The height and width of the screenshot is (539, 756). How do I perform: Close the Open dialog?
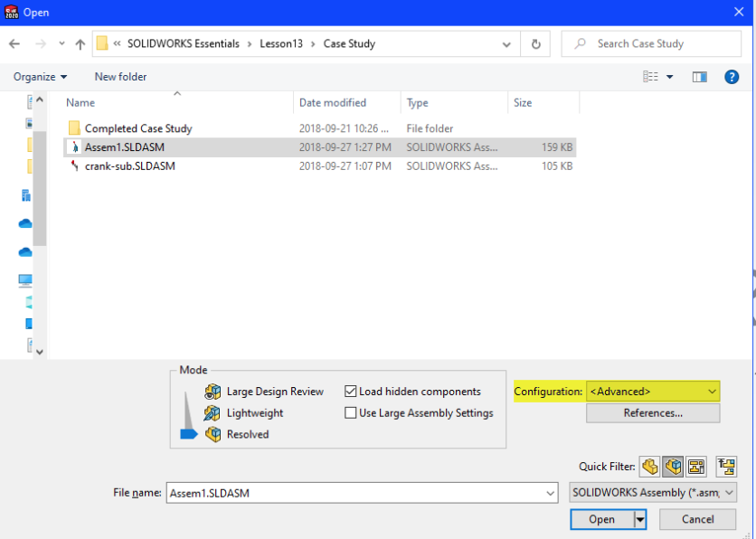tap(739, 12)
